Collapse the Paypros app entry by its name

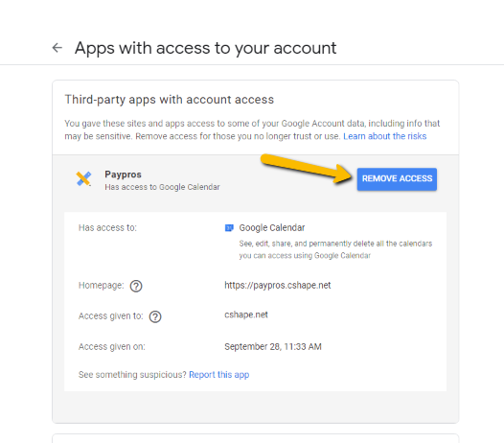coord(123,175)
